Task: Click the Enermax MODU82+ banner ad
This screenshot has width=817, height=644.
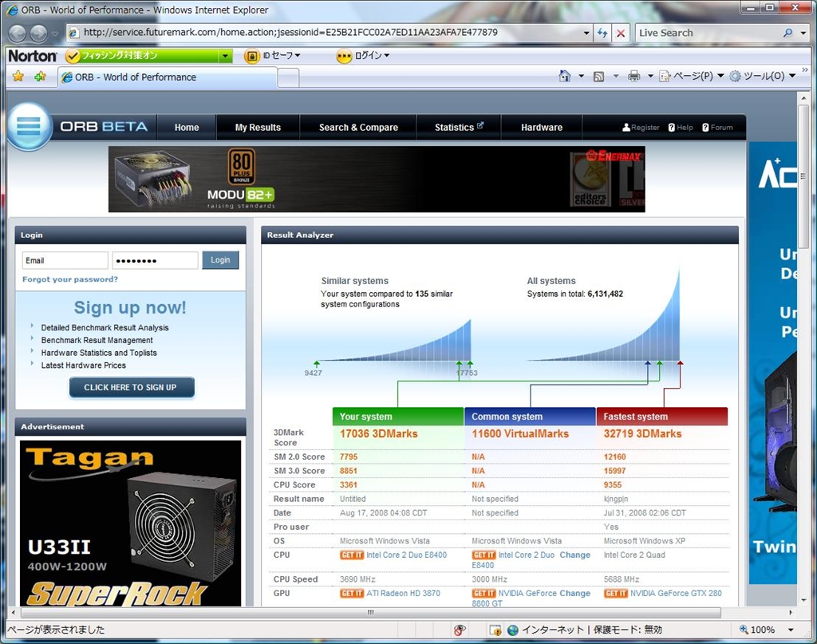Action: coord(377,180)
